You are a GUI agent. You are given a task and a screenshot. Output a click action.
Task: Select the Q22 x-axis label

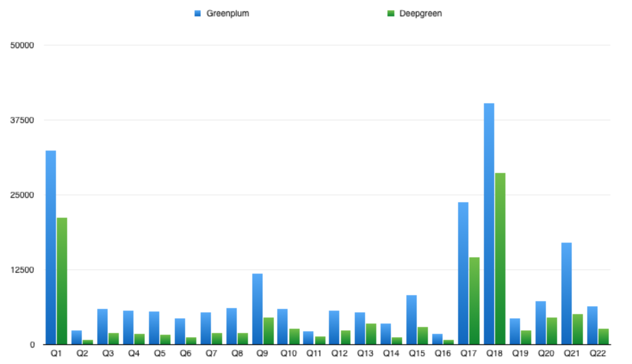(x=598, y=353)
